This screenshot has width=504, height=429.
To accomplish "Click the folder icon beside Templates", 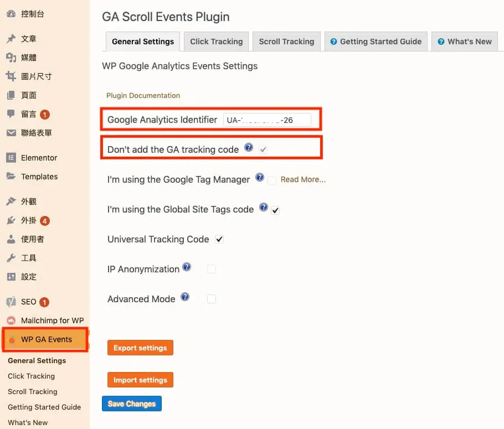I will [x=11, y=177].
